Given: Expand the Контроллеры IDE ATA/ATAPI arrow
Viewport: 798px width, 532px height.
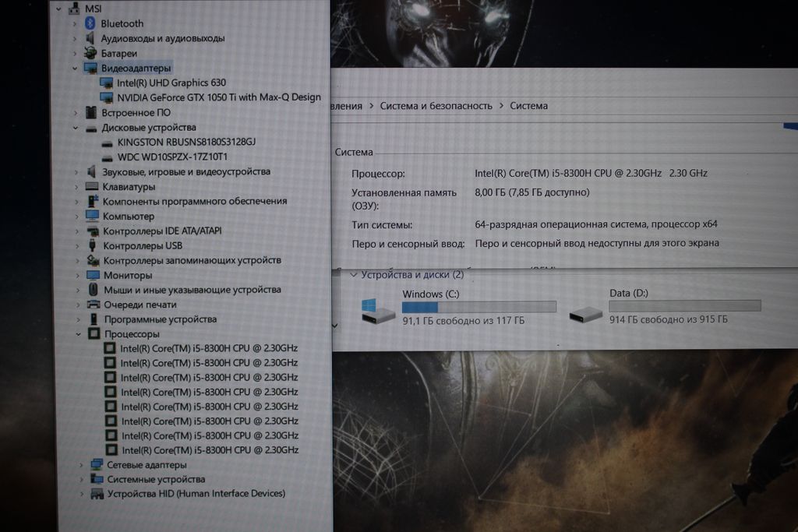Looking at the screenshot, I should (77, 231).
